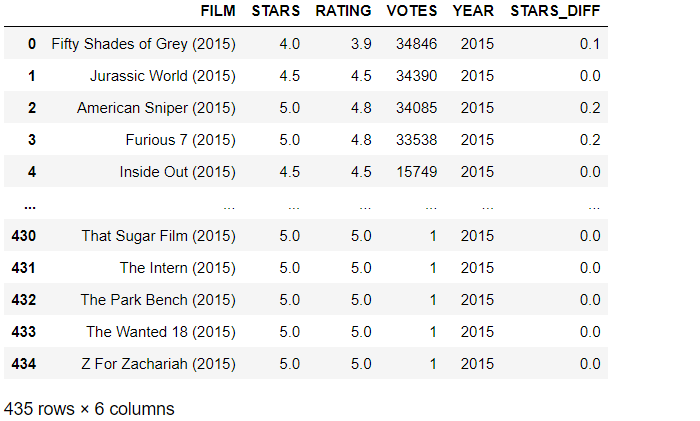
Task: Click the 435 rows × 6 columns summary
Action: 89,409
